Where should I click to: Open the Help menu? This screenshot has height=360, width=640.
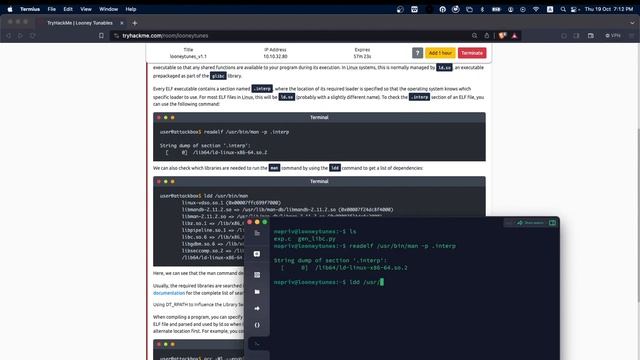pos(131,9)
